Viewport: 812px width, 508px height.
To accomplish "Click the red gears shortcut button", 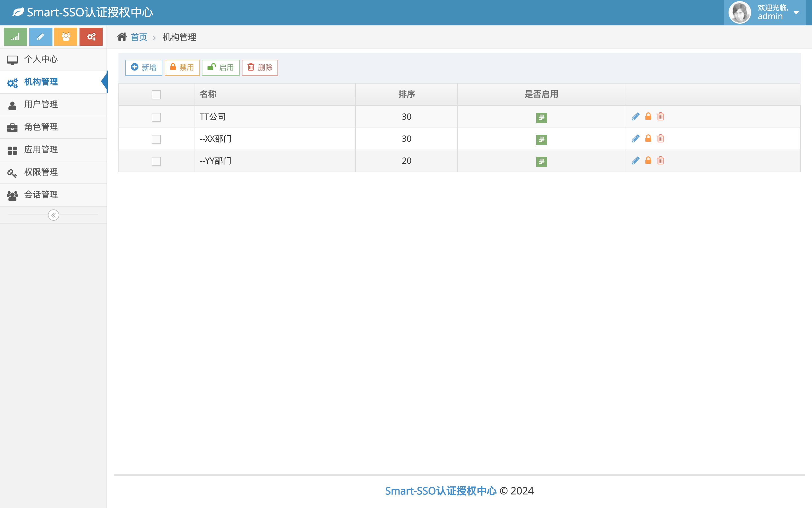I will click(x=91, y=37).
